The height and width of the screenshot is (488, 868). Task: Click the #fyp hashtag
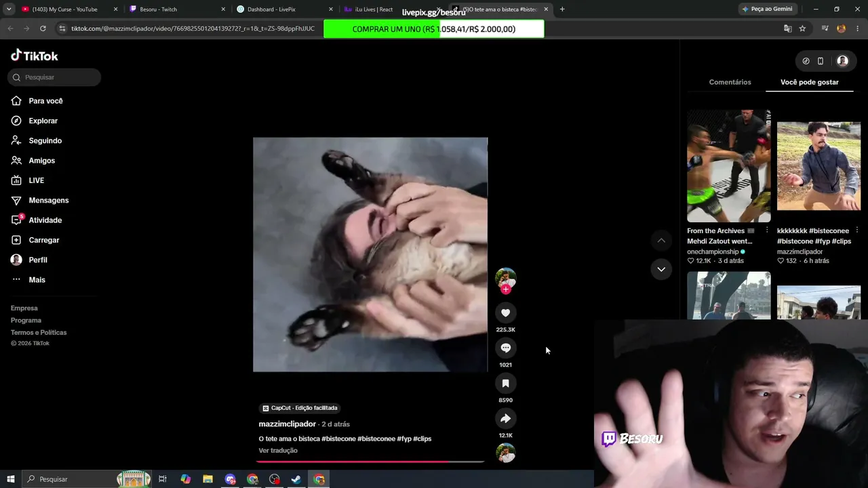(x=403, y=439)
